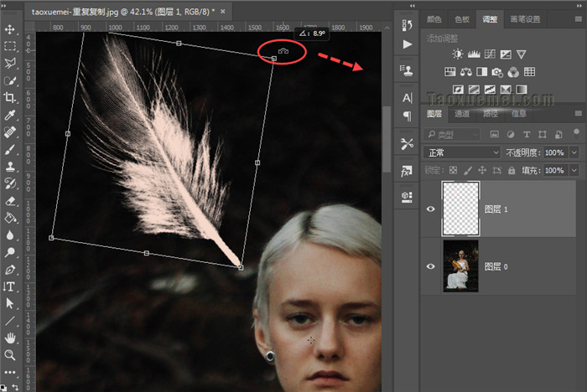The width and height of the screenshot is (587, 392).
Task: Open the Actions panel play icon
Action: 407,44
